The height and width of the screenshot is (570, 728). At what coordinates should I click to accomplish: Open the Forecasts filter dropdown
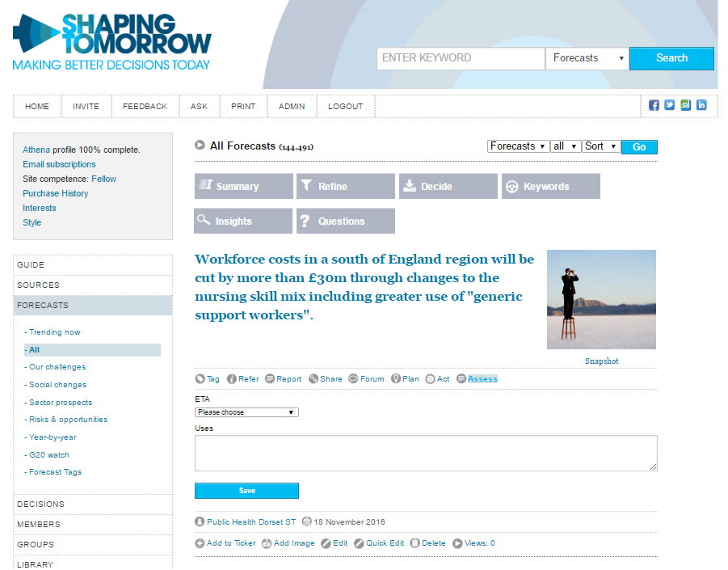(x=518, y=146)
